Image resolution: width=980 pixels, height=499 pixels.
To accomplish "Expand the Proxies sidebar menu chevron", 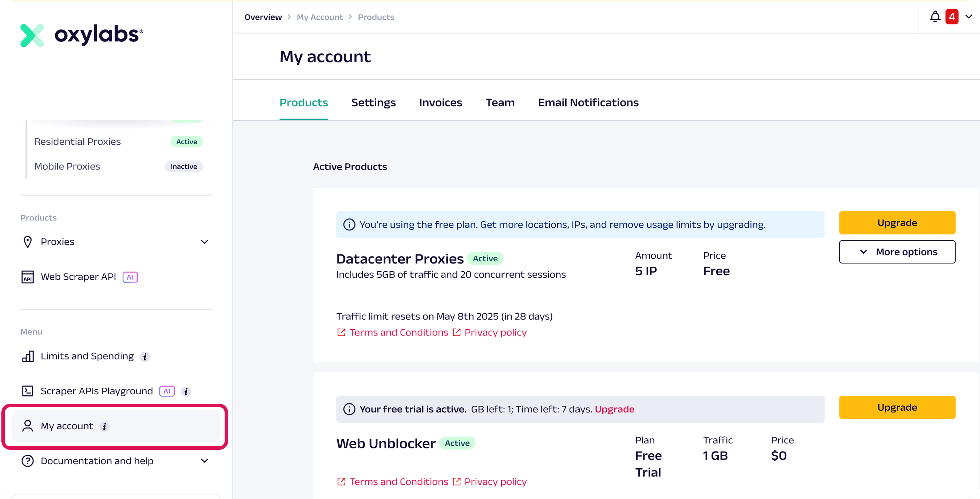I will 204,242.
